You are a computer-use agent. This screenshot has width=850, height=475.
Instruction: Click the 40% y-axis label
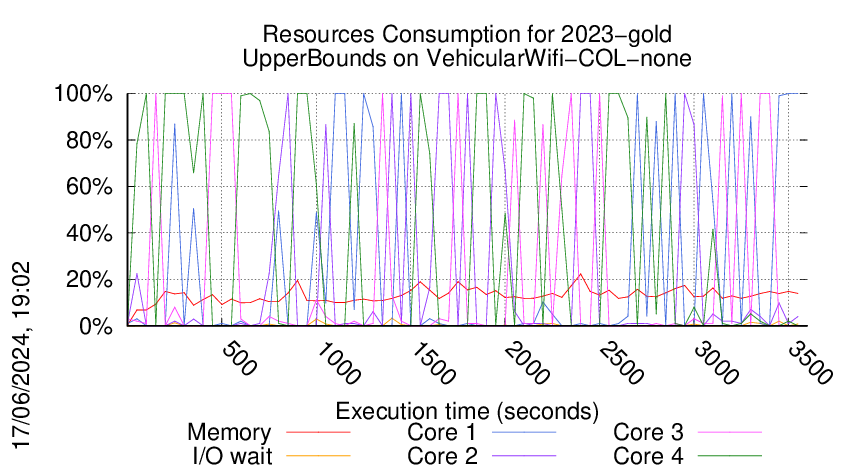coord(89,234)
